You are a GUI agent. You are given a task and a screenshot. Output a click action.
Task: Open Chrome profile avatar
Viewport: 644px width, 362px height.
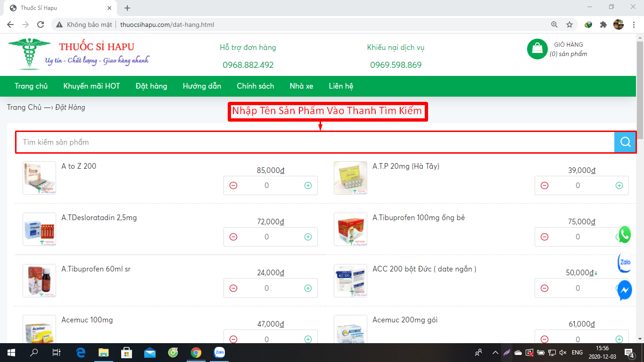pyautogui.click(x=619, y=25)
